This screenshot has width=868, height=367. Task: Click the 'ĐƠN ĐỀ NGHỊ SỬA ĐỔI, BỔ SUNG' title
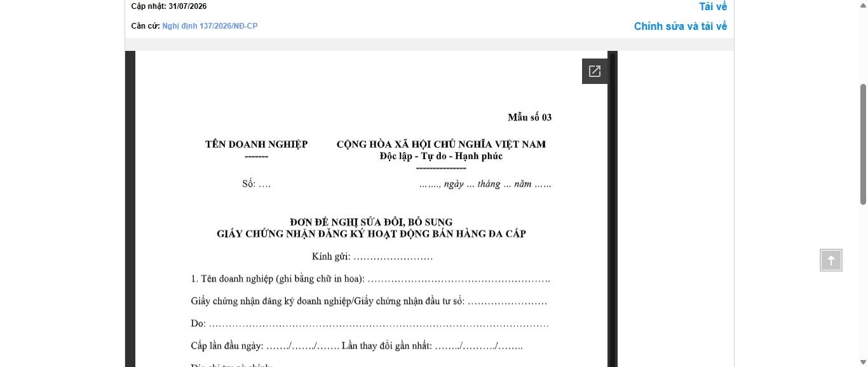[371, 222]
